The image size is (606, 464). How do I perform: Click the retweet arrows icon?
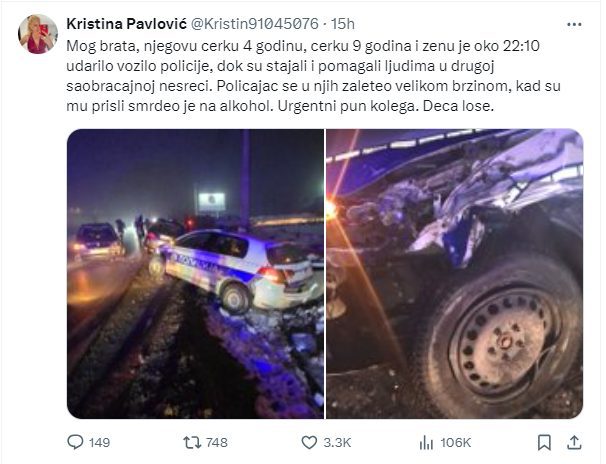coord(192,442)
